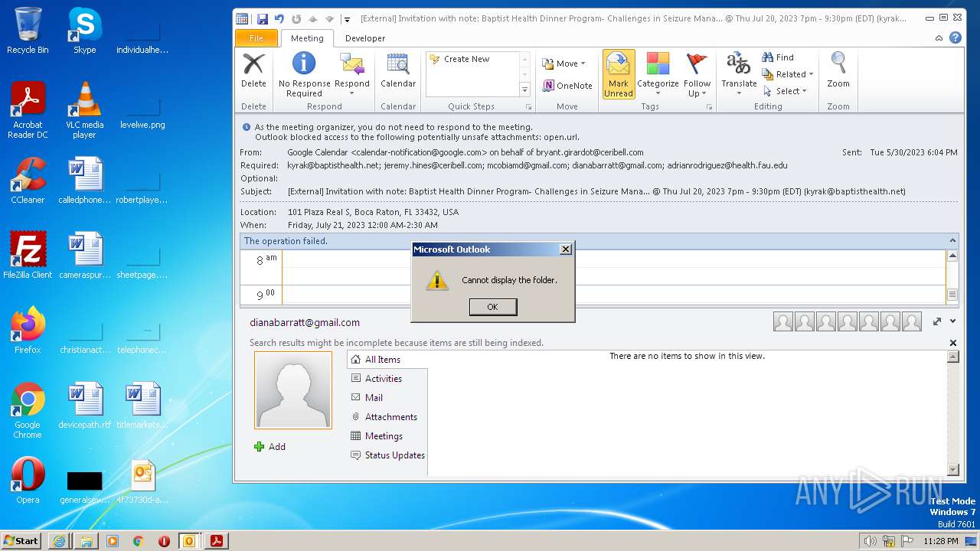Go to next item arrow
This screenshot has width=980, height=551.
pyautogui.click(x=329, y=19)
